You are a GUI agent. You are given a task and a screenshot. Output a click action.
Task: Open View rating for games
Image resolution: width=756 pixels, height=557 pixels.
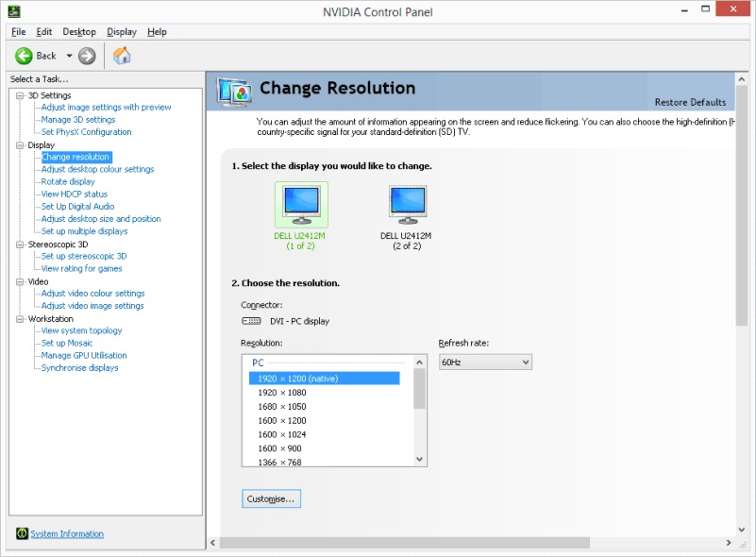pos(81,269)
